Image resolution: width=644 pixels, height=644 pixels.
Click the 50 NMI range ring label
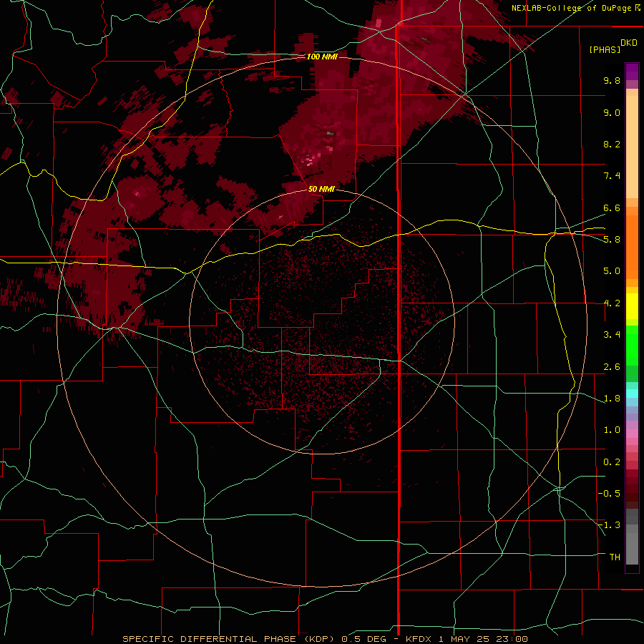[x=321, y=189]
